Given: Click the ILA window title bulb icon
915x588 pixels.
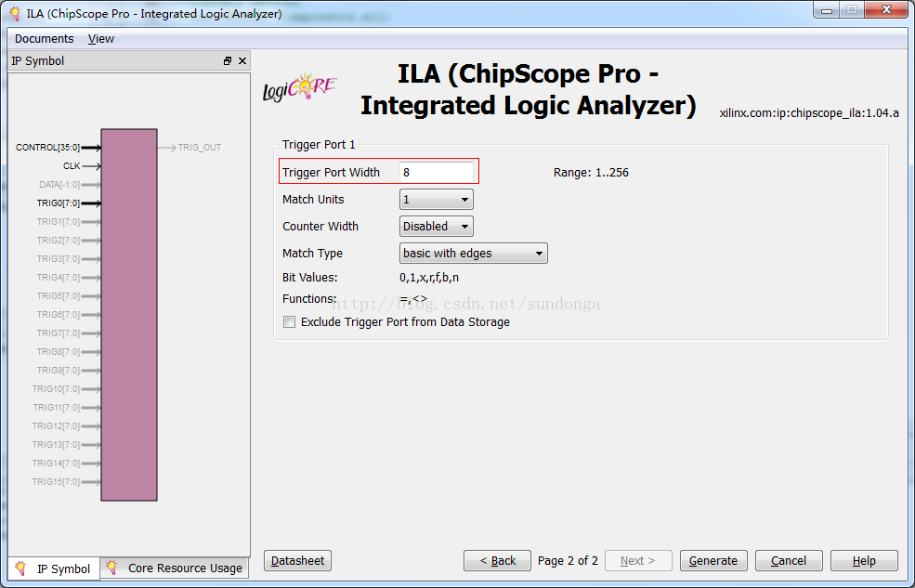Looking at the screenshot, I should tap(16, 13).
